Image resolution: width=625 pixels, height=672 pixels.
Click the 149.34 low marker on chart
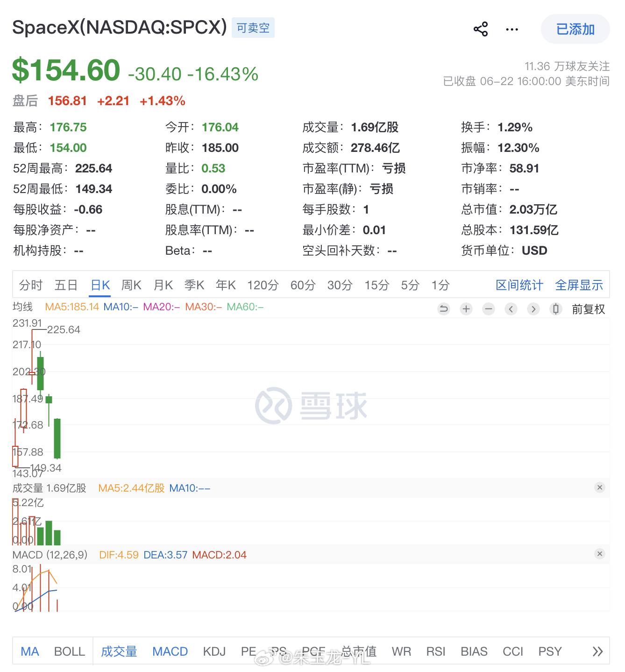point(46,468)
